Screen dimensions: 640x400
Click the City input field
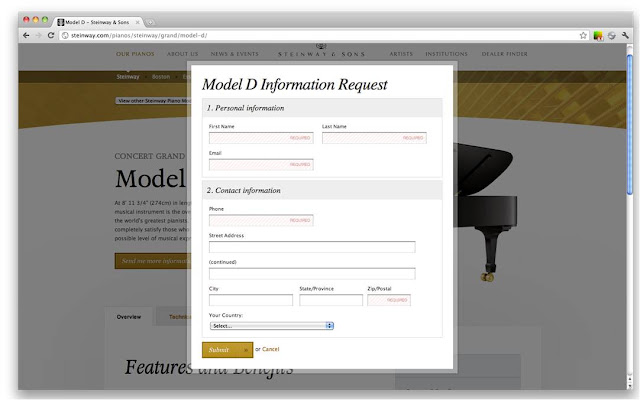tap(251, 300)
